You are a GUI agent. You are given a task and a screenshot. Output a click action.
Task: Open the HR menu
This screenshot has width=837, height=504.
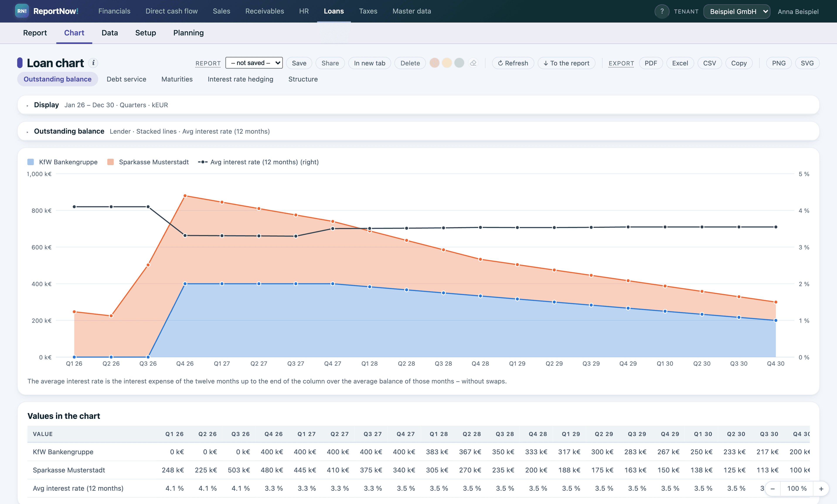coord(304,11)
